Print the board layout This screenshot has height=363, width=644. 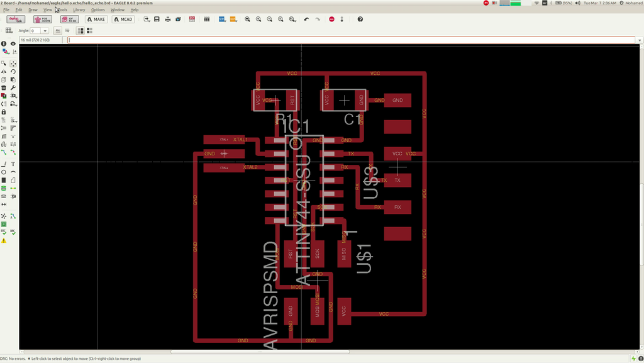pos(167,20)
